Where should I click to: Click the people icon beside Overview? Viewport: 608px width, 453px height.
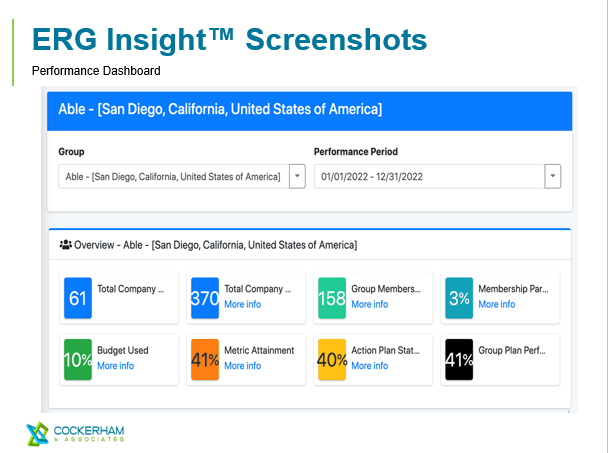pyautogui.click(x=66, y=245)
